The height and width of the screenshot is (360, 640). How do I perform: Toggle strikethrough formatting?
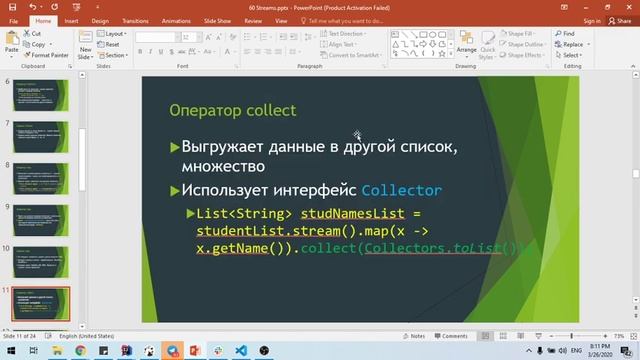click(x=182, y=51)
